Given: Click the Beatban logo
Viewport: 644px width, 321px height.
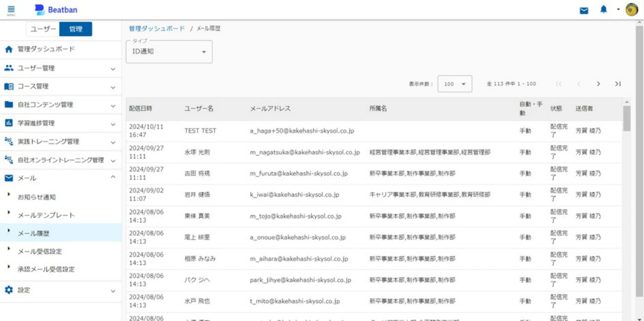Looking at the screenshot, I should point(56,10).
